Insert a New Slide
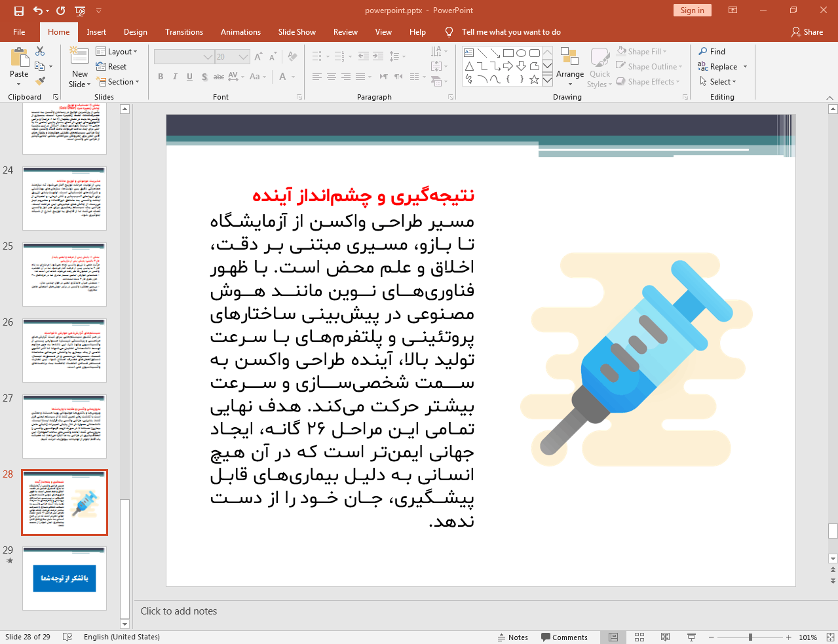 pos(79,67)
